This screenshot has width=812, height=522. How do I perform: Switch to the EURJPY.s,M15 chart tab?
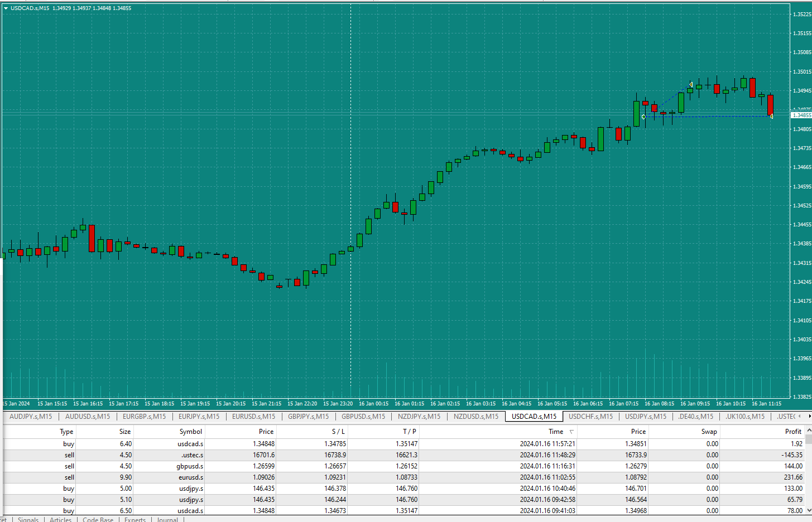199,417
